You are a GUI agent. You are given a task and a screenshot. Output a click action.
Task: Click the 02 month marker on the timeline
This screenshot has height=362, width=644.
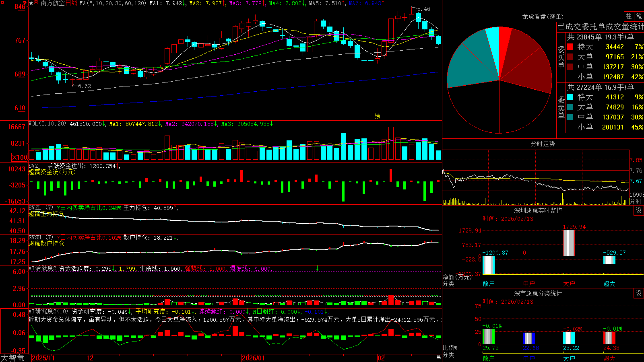[381, 358]
